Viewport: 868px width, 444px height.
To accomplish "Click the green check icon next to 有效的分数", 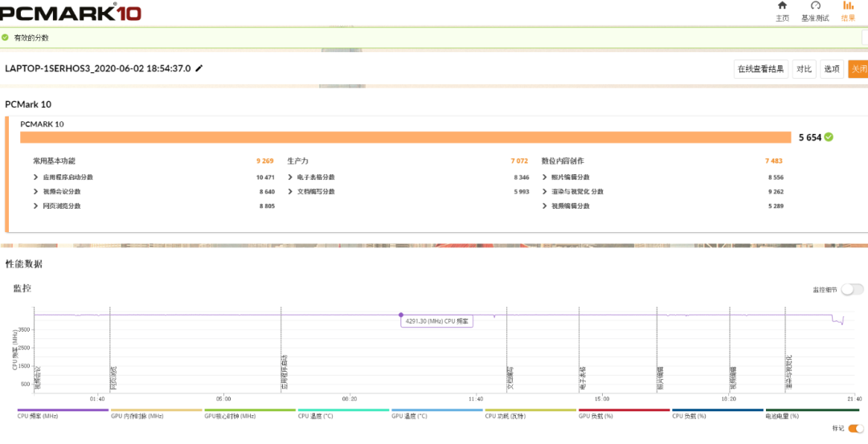I will [x=5, y=38].
